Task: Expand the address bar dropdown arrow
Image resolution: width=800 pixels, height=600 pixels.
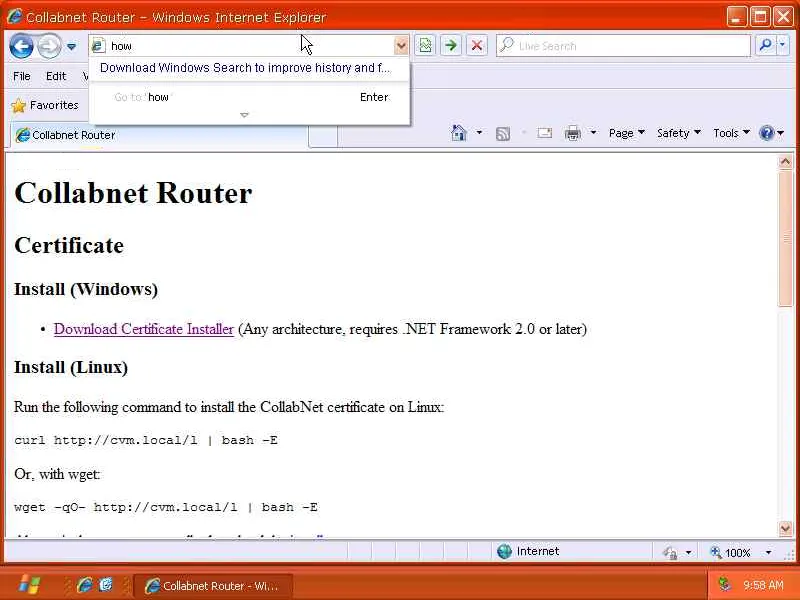Action: pyautogui.click(x=402, y=46)
